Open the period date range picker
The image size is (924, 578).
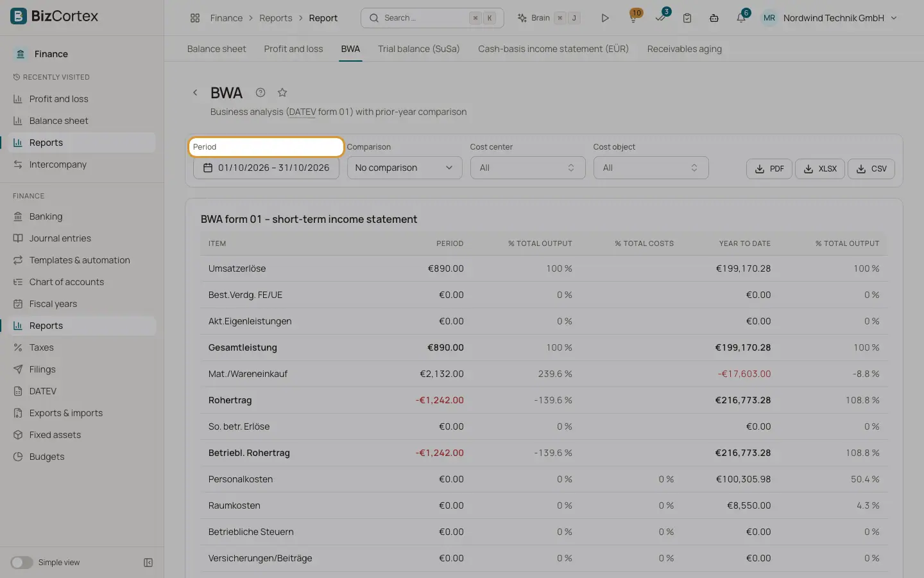tap(266, 168)
